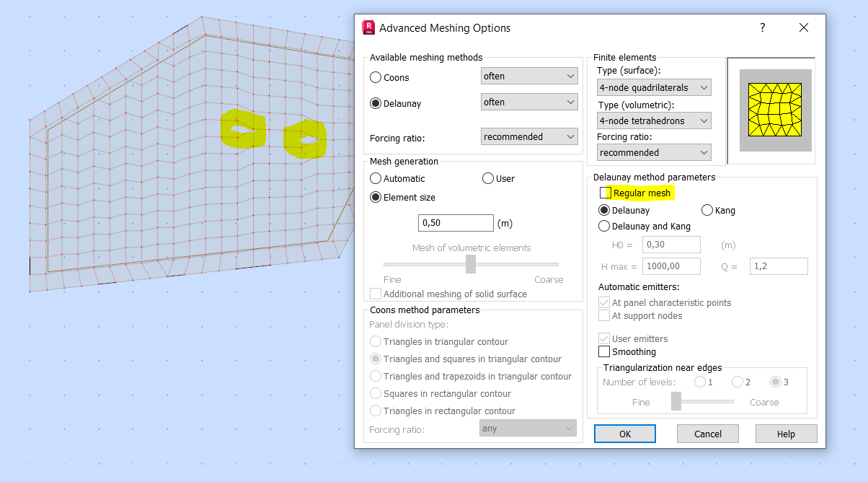Viewport: 868px width, 482px height.
Task: Click the Robot logo in the dialog title bar
Action: [368, 27]
